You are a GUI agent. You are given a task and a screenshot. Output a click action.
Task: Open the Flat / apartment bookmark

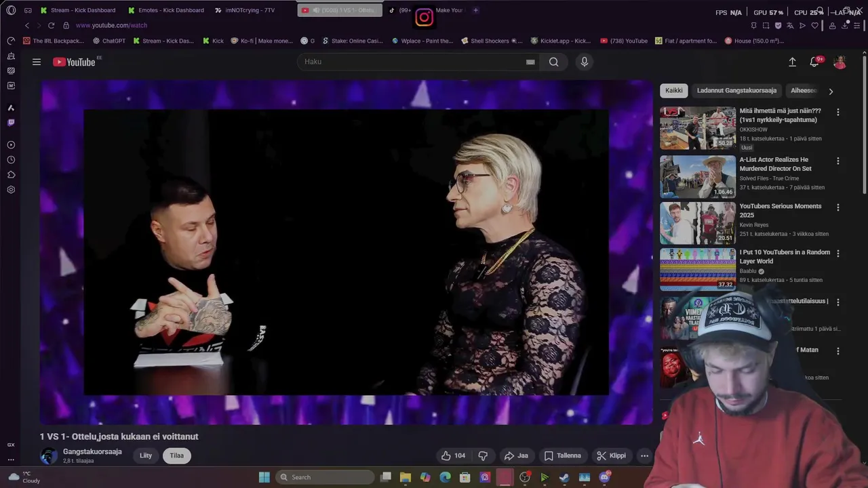tap(686, 41)
